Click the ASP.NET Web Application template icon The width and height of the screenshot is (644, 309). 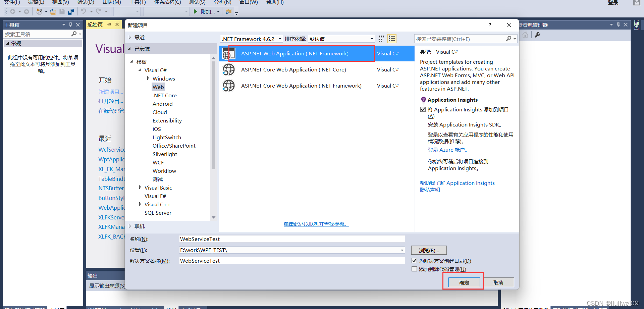click(229, 54)
